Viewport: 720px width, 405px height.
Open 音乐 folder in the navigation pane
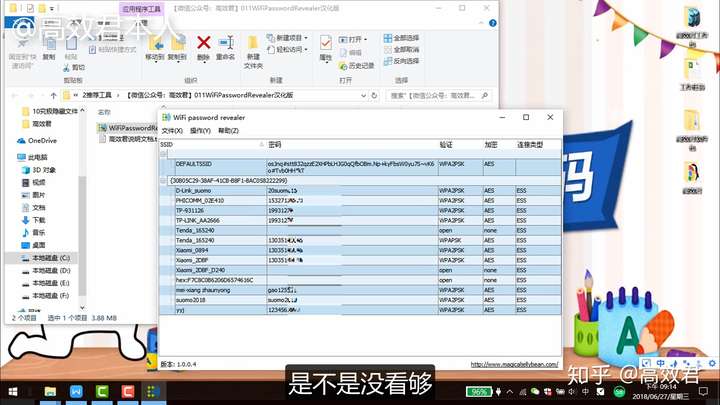point(34,232)
